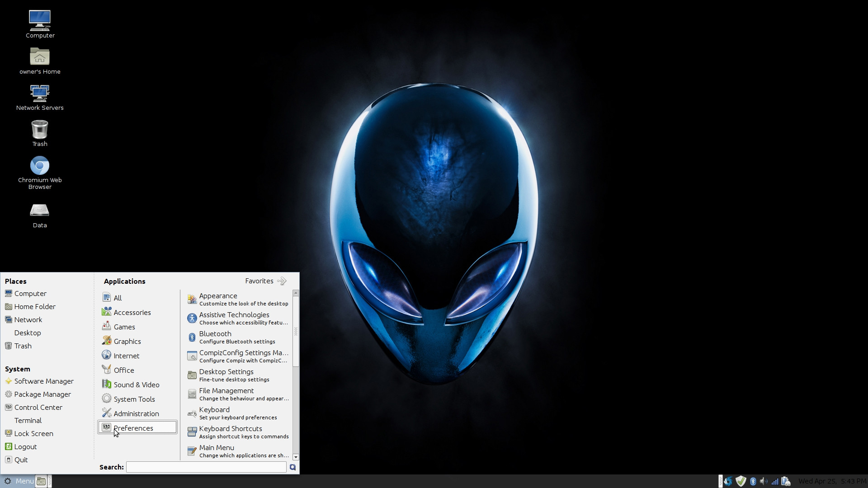Open Main Menu editor entry

click(238, 451)
